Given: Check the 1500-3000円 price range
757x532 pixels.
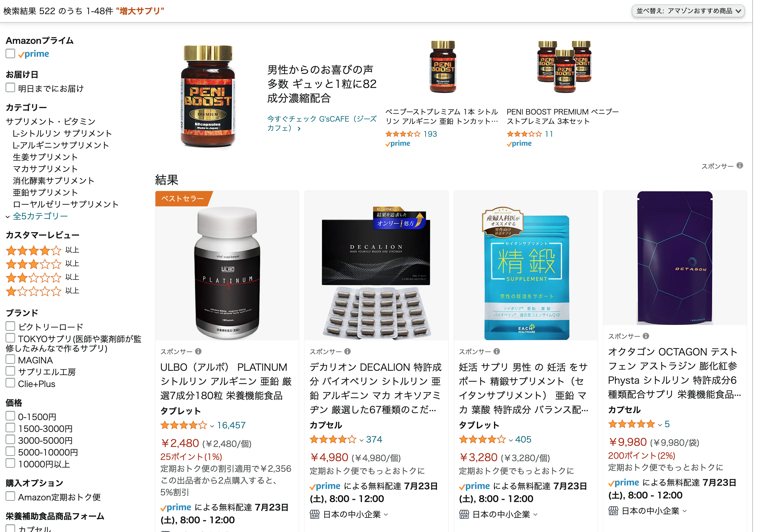Looking at the screenshot, I should tap(11, 427).
